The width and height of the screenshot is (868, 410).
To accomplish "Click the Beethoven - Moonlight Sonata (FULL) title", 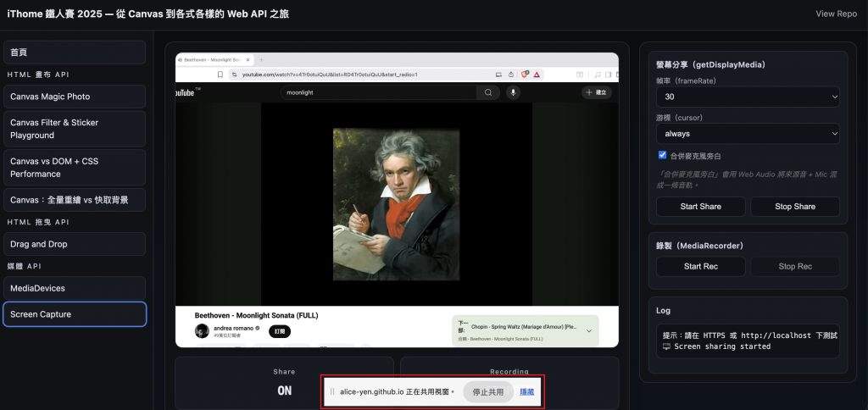I will click(256, 315).
